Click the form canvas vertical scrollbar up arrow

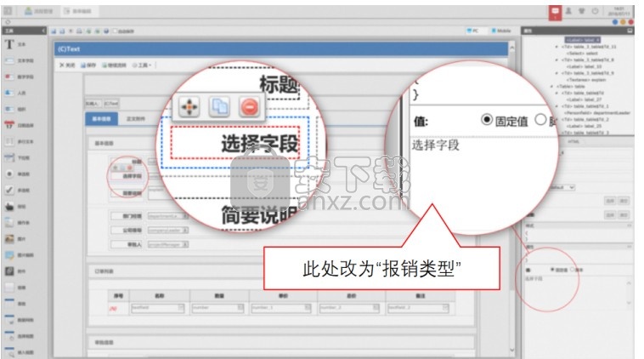pyautogui.click(x=512, y=48)
